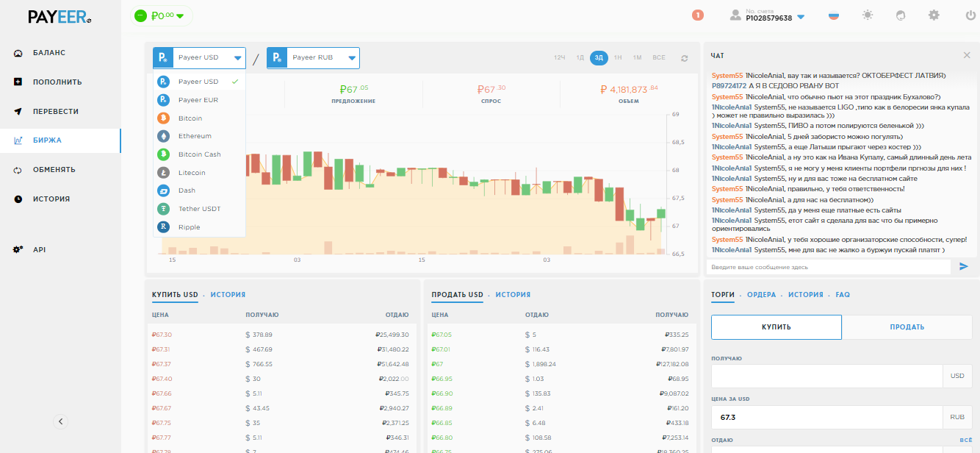Click the Получаю amount input field
The height and width of the screenshot is (453, 980).
point(826,376)
